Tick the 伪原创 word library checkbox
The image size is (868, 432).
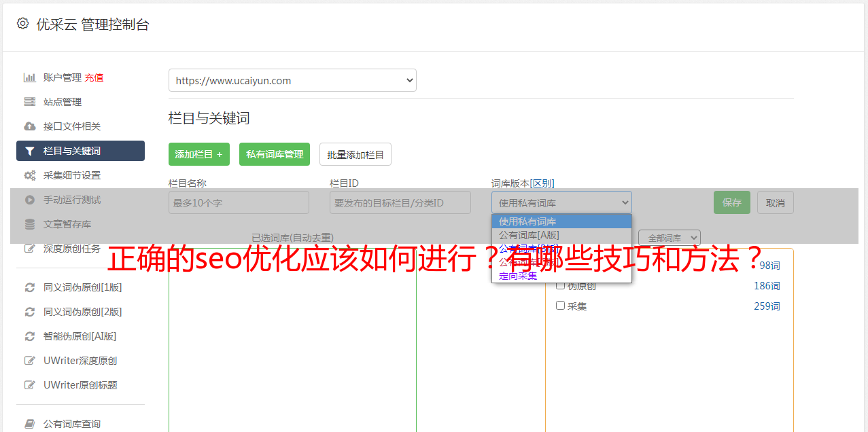coord(561,285)
